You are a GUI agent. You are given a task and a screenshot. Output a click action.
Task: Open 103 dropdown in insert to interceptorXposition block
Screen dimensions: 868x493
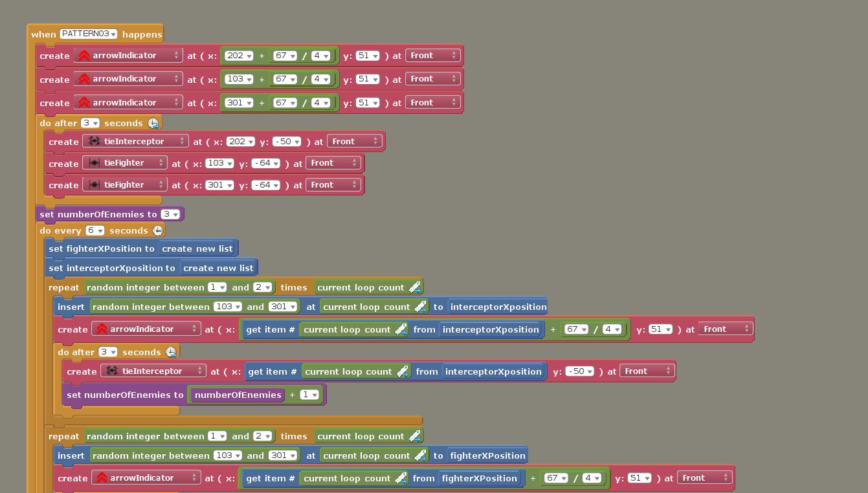(227, 307)
